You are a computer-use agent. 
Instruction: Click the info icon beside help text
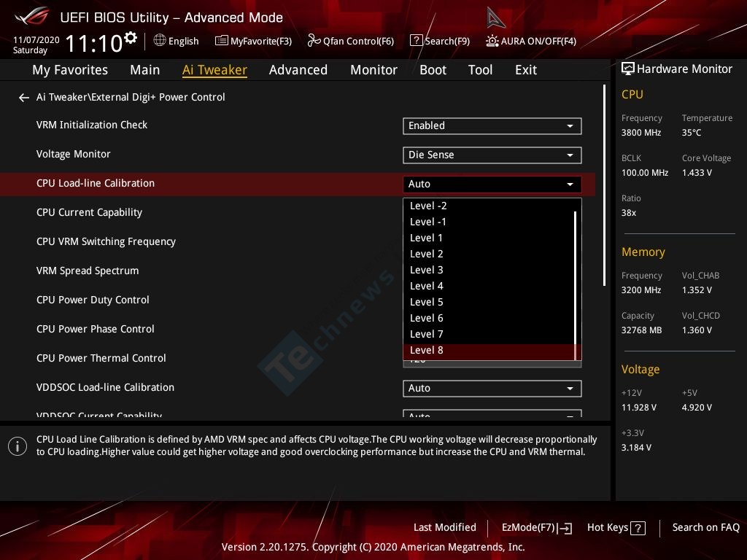(x=18, y=446)
